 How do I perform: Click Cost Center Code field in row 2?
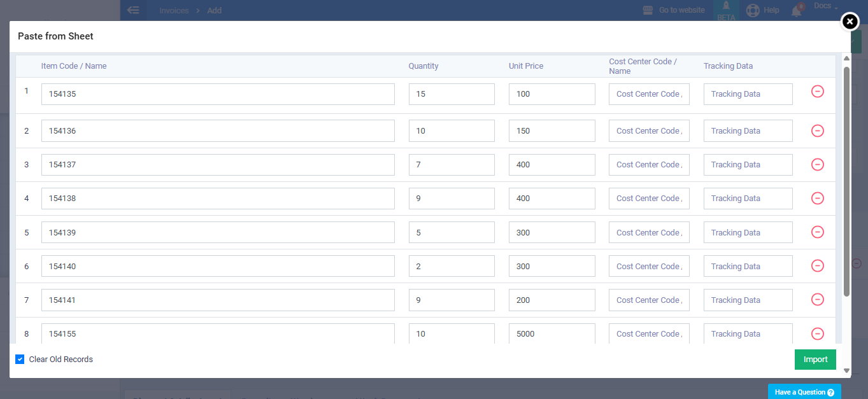[x=648, y=131]
